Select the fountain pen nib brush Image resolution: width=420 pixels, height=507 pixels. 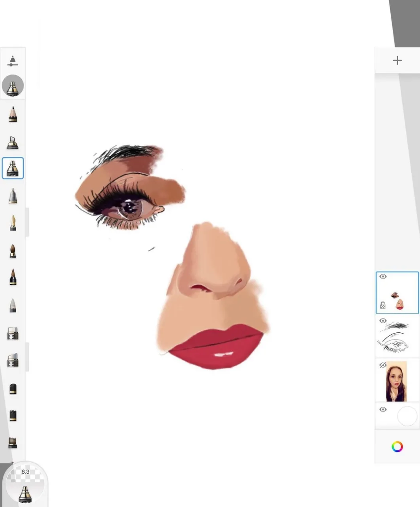13,223
